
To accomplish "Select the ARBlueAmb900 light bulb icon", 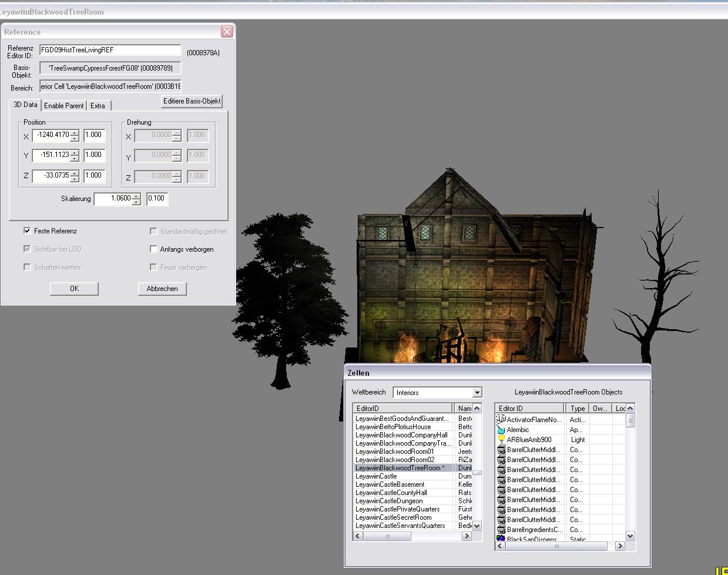I will tap(501, 440).
